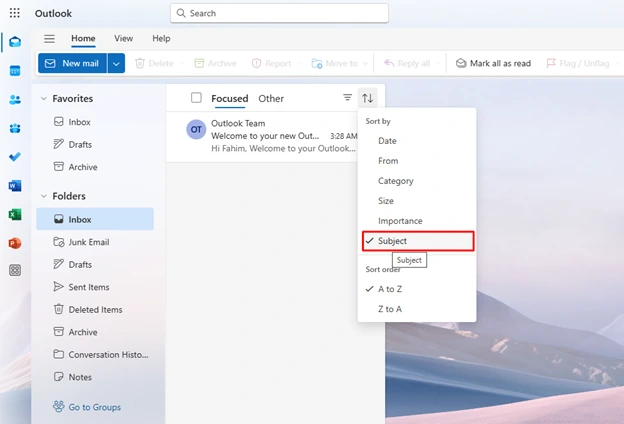Screen dimensions: 624x424
Task: Sort messages by Size
Action: [417, 201]
